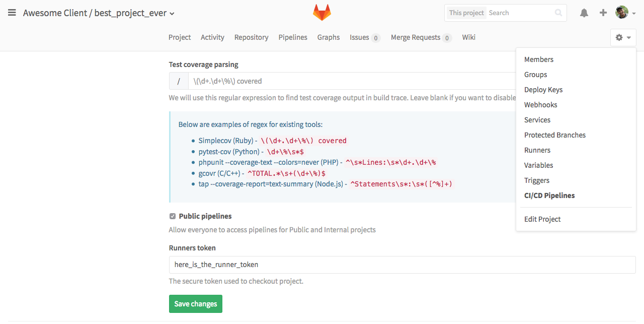Open Edit Project from the menu
The image size is (644, 324).
tap(542, 219)
